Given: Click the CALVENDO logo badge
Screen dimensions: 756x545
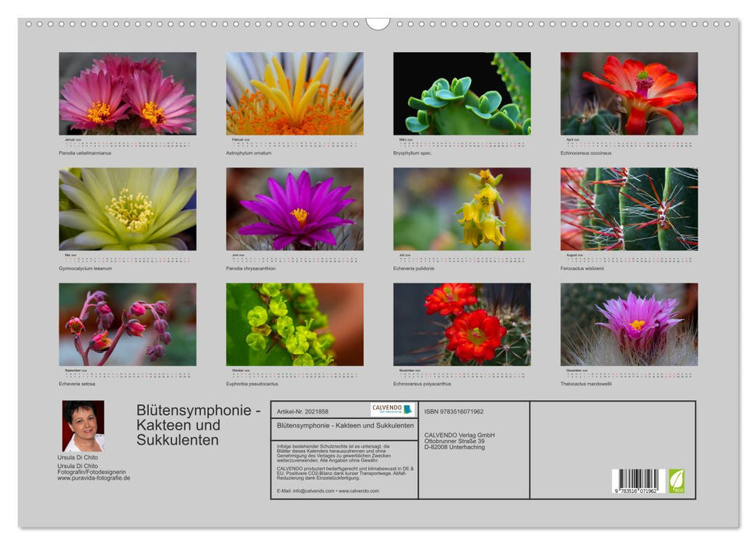Looking at the screenshot, I should 392,409.
